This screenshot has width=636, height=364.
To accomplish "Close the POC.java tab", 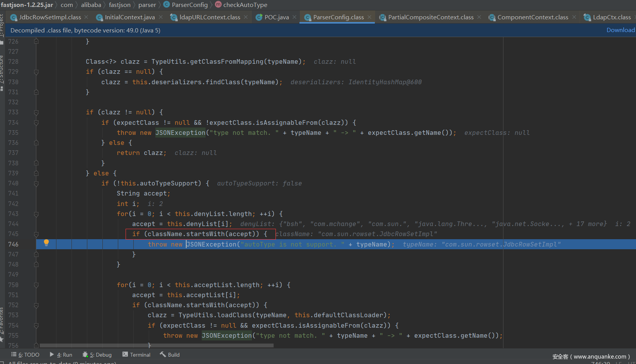I will coord(294,17).
